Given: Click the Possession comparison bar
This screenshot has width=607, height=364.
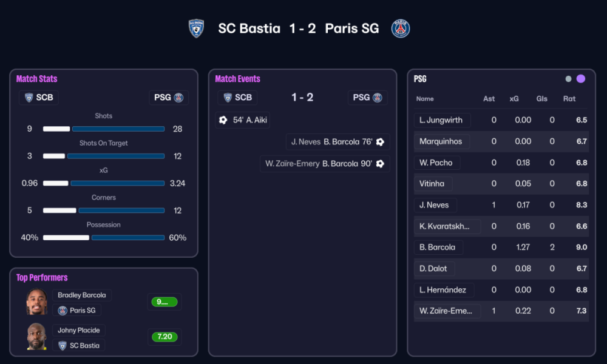Looking at the screenshot, I should [x=104, y=238].
